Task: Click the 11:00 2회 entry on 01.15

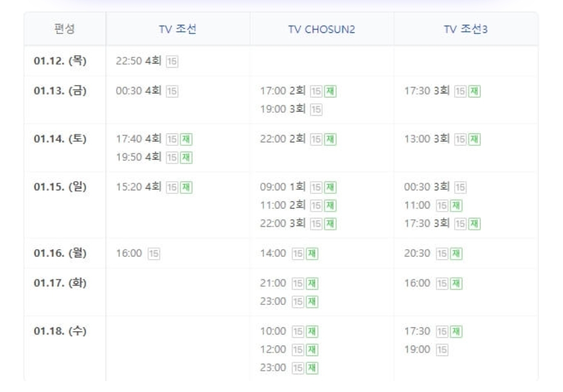Action: point(283,205)
